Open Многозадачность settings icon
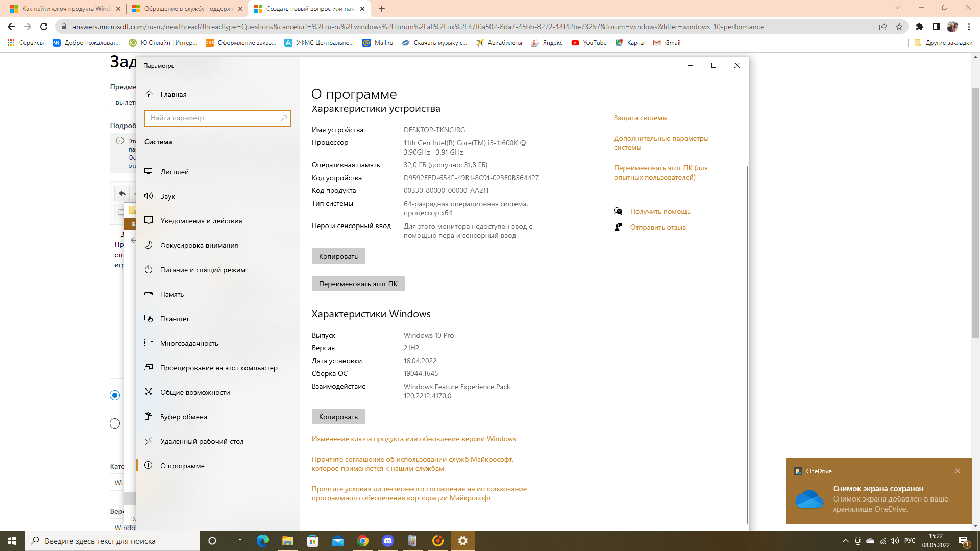 (x=149, y=343)
